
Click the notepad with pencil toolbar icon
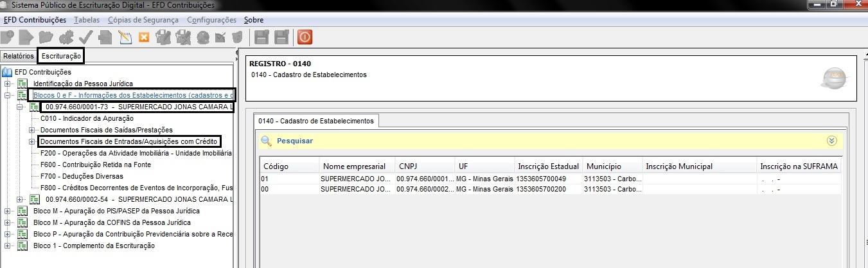(125, 37)
